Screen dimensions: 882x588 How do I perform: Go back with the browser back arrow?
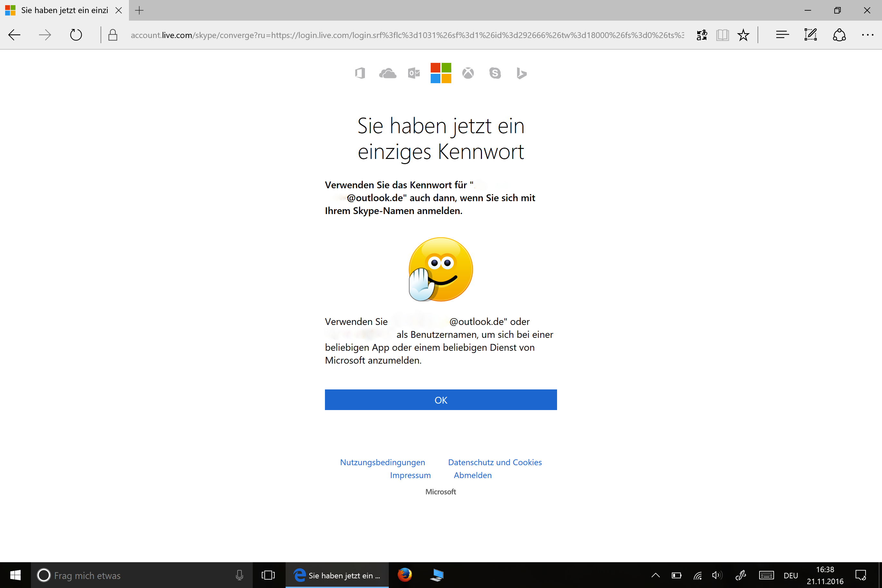click(x=15, y=35)
